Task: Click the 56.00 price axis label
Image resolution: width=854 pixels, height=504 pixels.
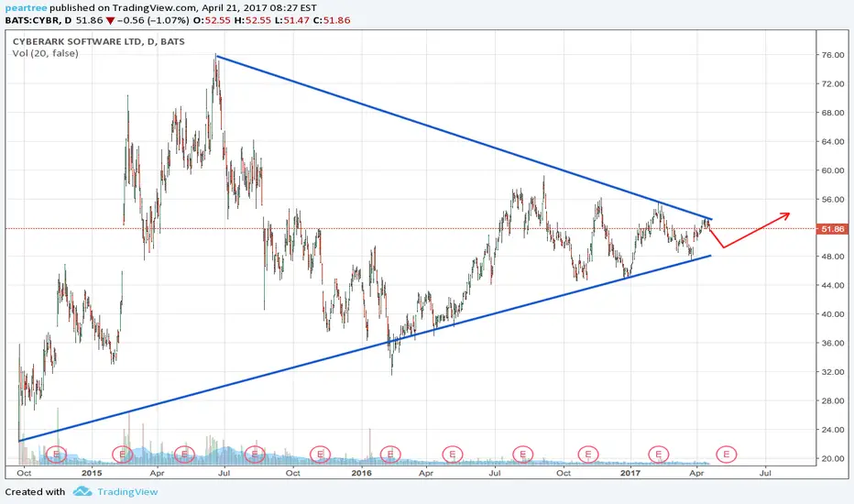Action: click(833, 200)
